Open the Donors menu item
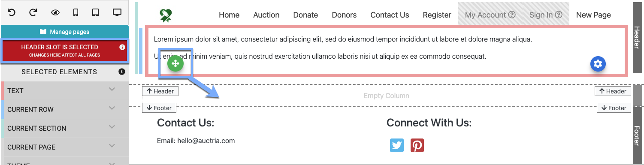The width and height of the screenshot is (644, 165). [x=344, y=15]
